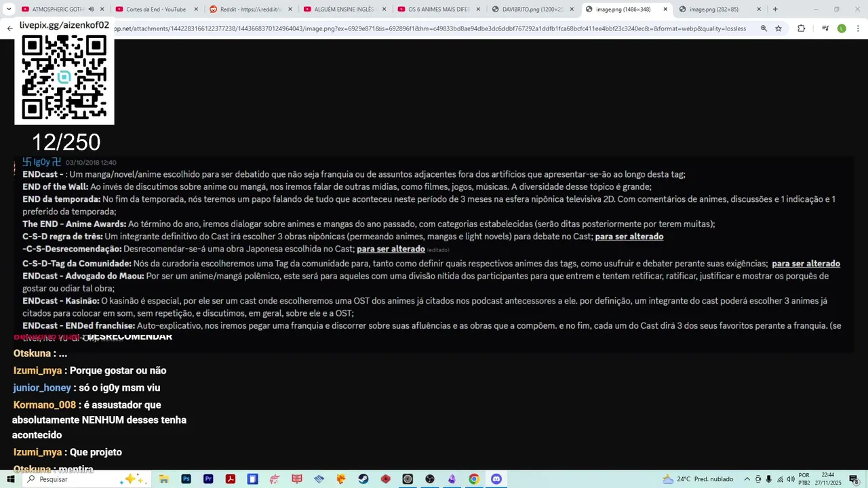
Task: Go back with the browser back arrow
Action: 9,28
